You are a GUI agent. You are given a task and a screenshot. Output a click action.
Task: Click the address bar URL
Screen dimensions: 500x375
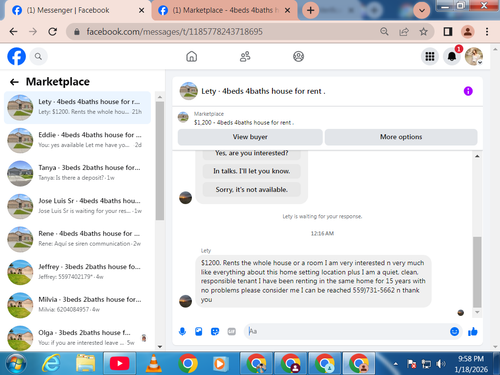pos(174,32)
